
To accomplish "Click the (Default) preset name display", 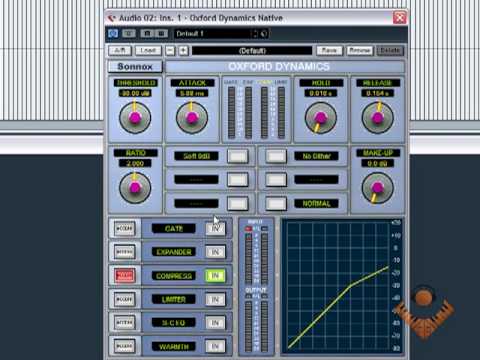I will coord(252,51).
